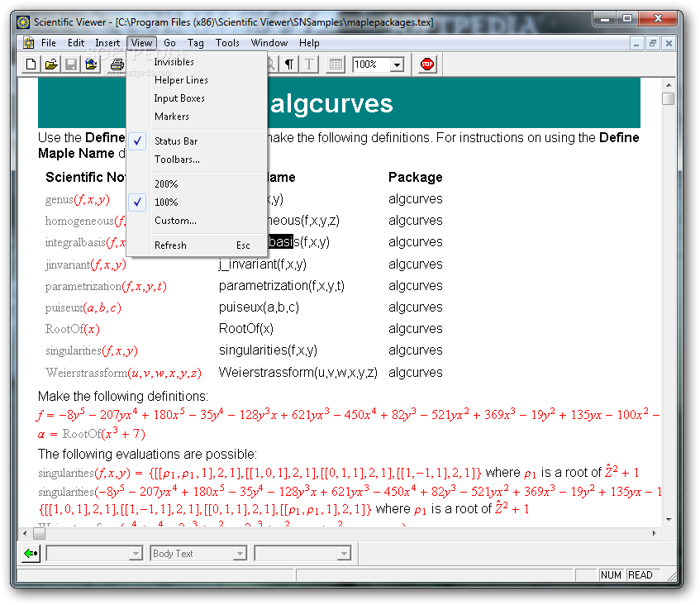Click the green back-arrow history icon
This screenshot has height=605, width=700.
point(31,554)
